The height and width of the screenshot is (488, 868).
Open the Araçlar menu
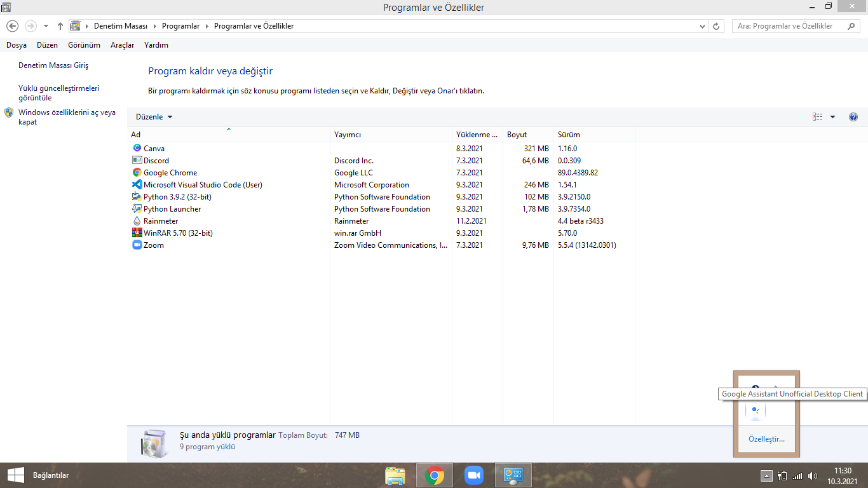coord(122,45)
